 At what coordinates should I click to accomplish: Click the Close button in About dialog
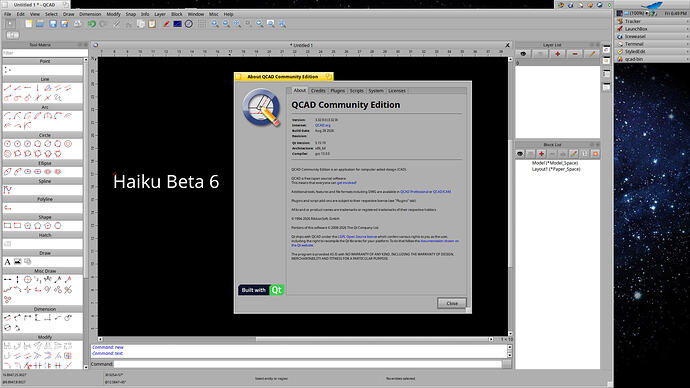coord(452,303)
